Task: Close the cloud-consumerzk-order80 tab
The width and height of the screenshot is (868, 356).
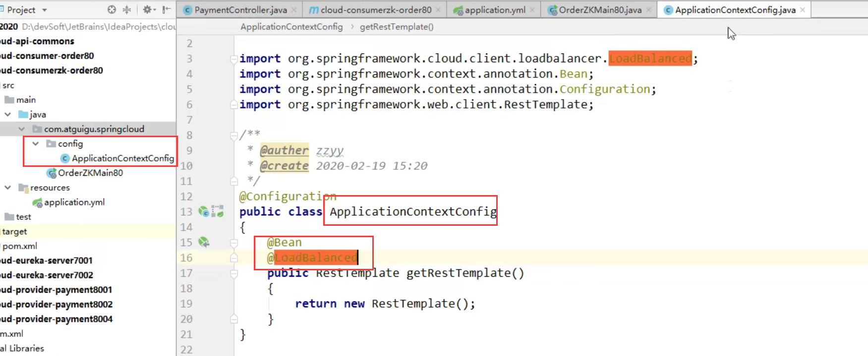Action: coord(438,10)
